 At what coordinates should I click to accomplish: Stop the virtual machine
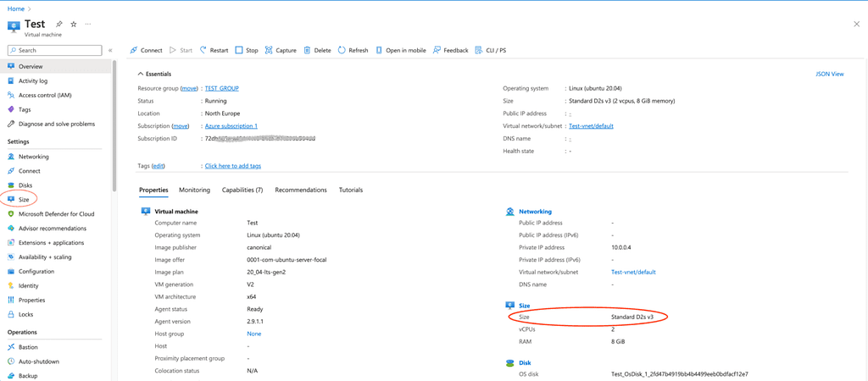pos(247,50)
